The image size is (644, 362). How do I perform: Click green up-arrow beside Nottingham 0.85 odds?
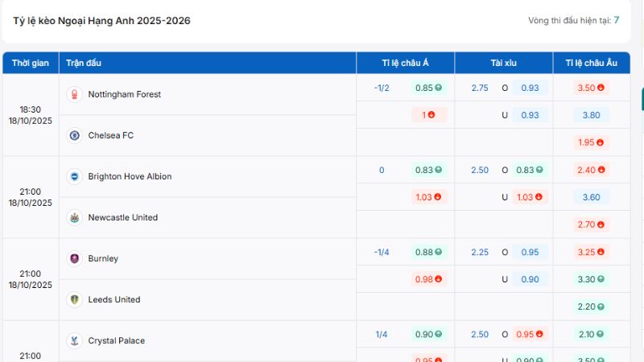pos(439,88)
